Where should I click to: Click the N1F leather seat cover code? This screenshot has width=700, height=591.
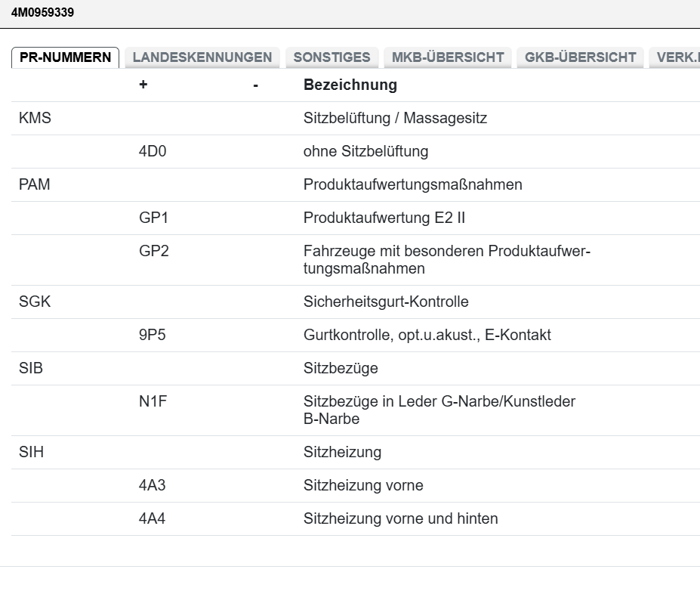(153, 402)
